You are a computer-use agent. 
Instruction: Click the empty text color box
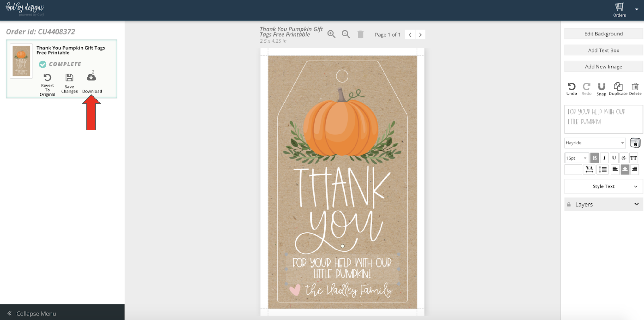573,169
